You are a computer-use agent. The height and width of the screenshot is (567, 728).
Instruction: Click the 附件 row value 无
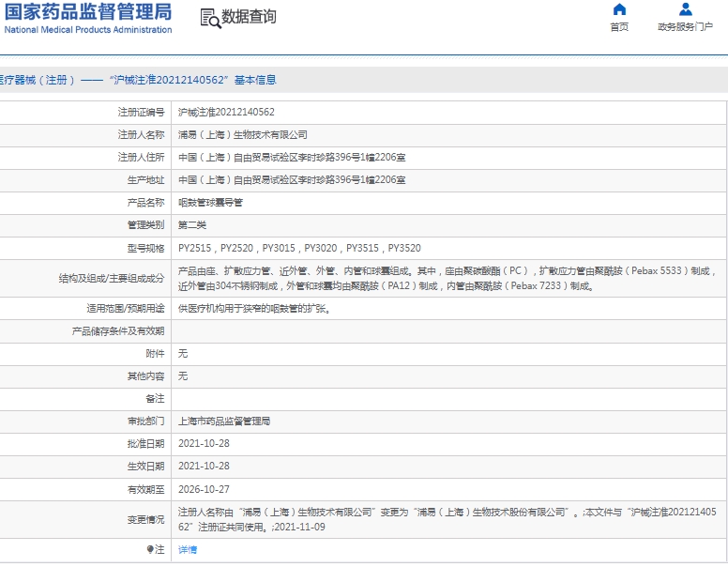pyautogui.click(x=183, y=354)
